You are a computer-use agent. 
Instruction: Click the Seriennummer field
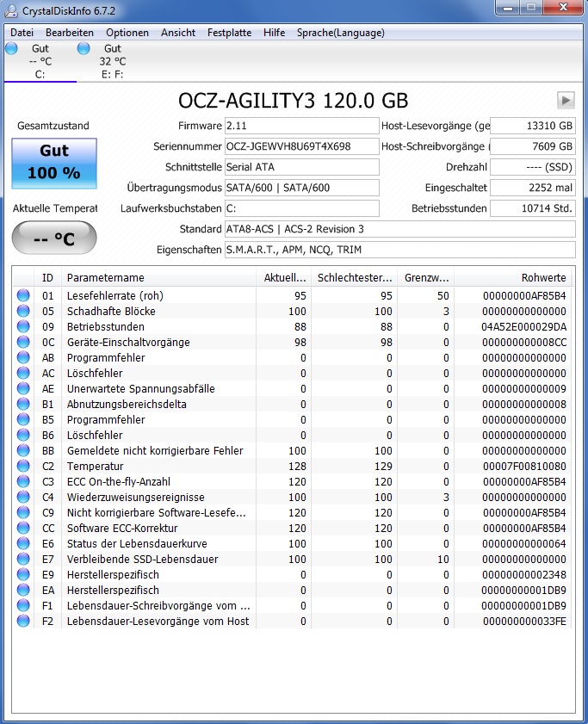(301, 146)
